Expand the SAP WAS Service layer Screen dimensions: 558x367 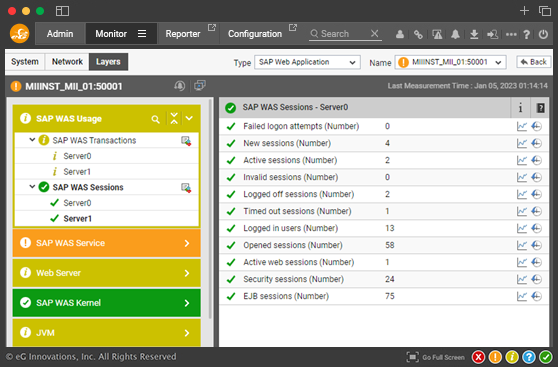click(106, 243)
